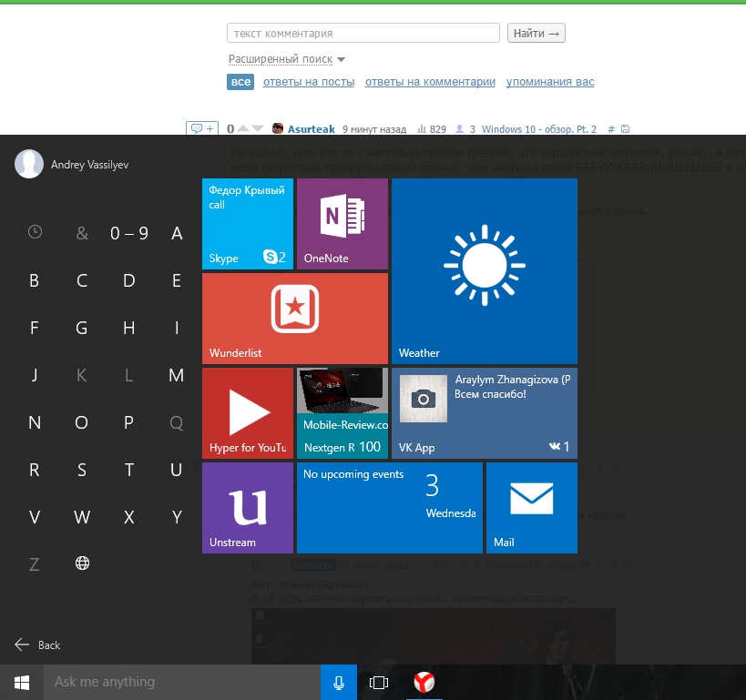Launch the OneNote tile
The height and width of the screenshot is (700, 746).
(342, 224)
